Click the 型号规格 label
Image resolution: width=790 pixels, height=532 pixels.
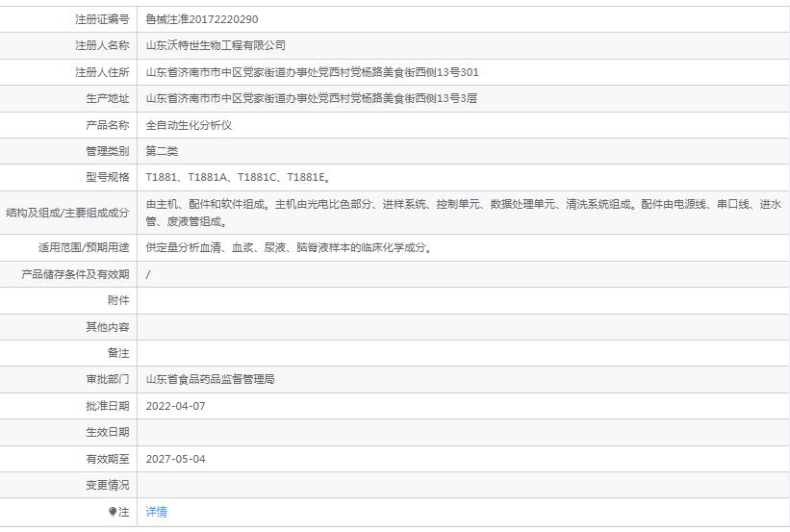(x=108, y=177)
